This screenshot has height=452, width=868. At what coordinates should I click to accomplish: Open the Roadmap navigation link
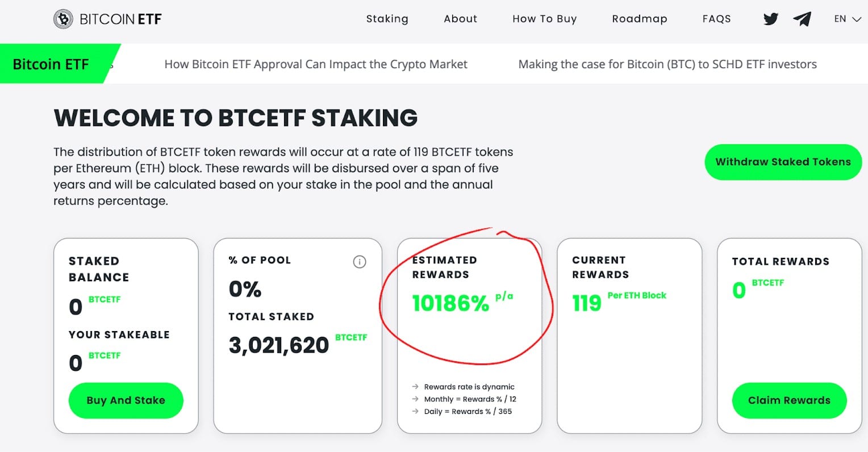tap(639, 19)
